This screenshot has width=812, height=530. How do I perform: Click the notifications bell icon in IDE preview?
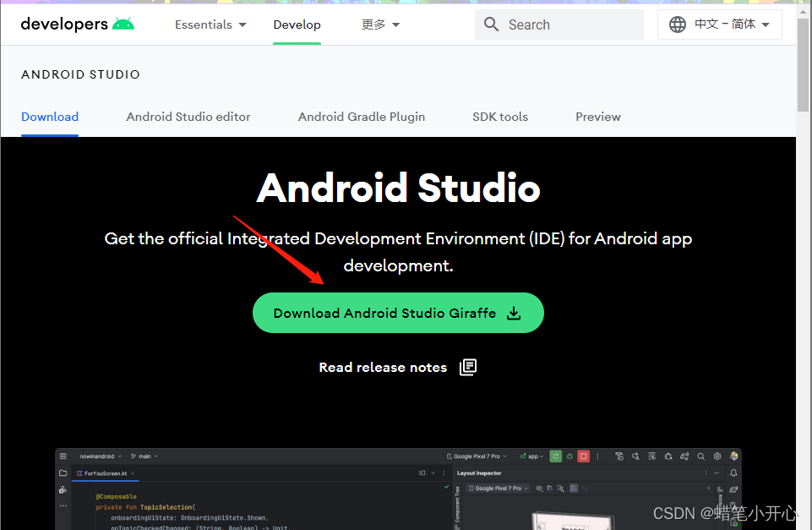pos(733,473)
